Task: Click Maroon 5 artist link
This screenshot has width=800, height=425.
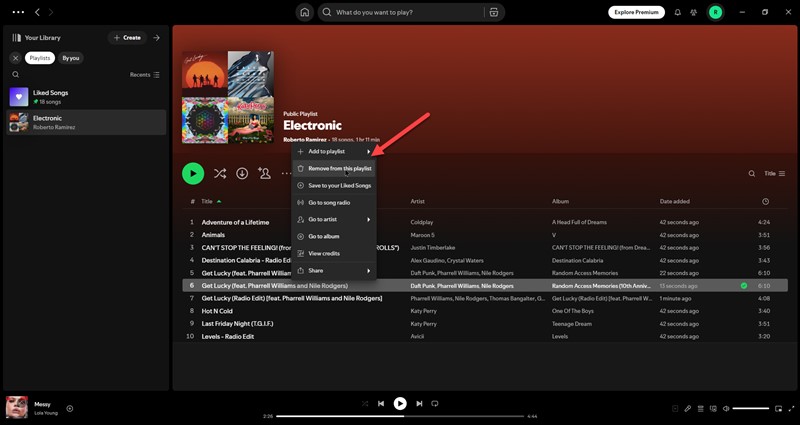Action: pyautogui.click(x=422, y=235)
